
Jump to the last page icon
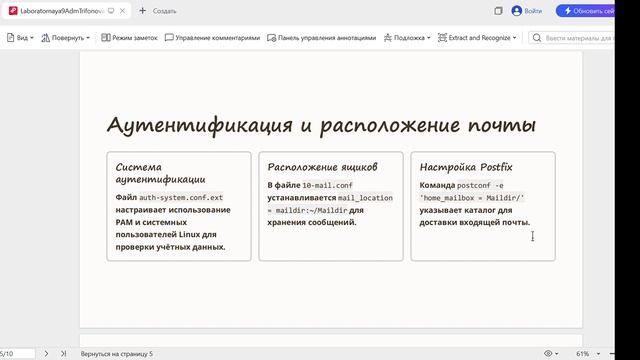coord(63,353)
